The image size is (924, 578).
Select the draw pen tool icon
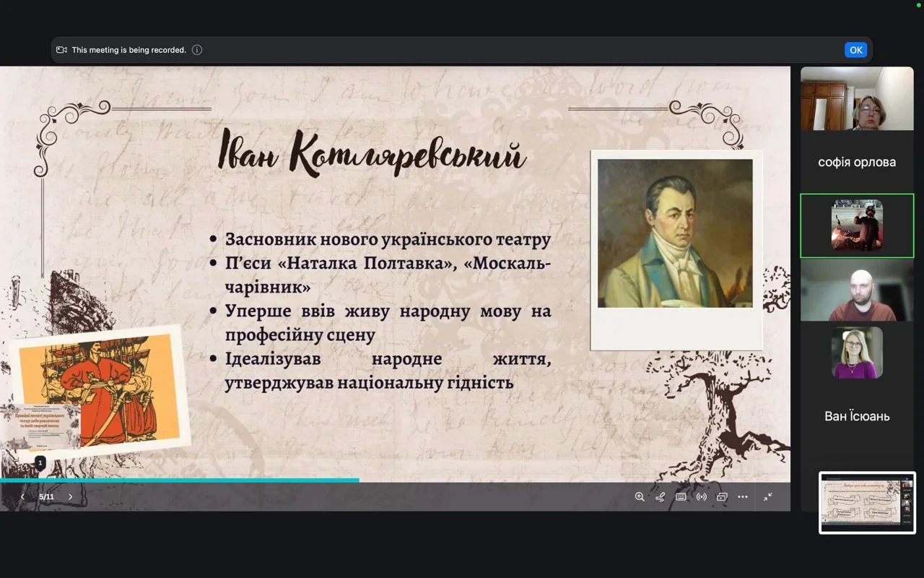[660, 497]
